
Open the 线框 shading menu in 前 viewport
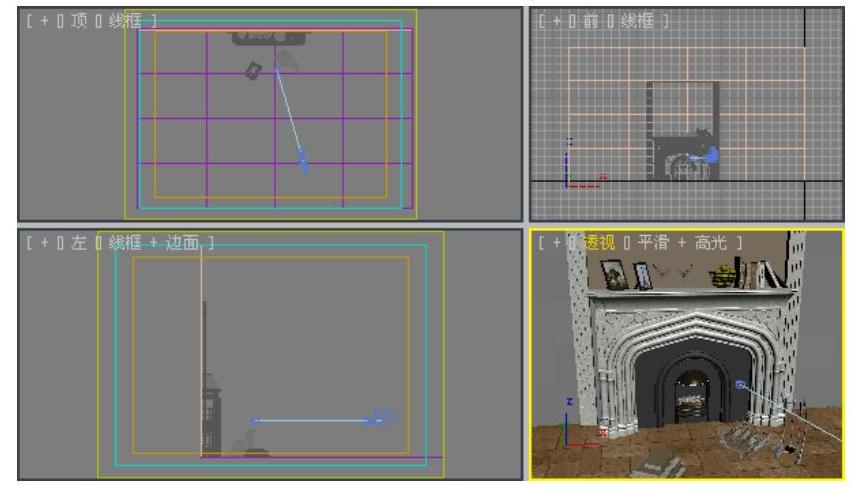(637, 21)
